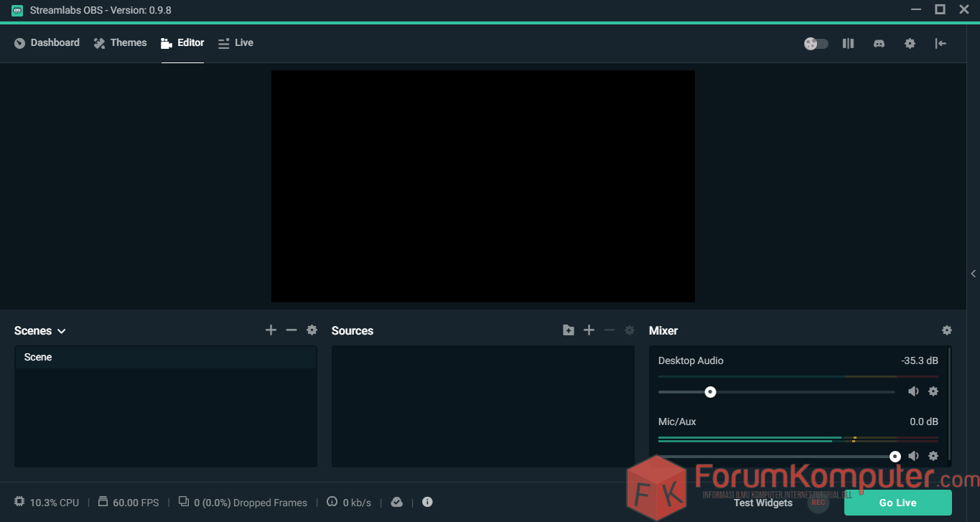
Task: Open the Live tab
Action: click(x=235, y=43)
